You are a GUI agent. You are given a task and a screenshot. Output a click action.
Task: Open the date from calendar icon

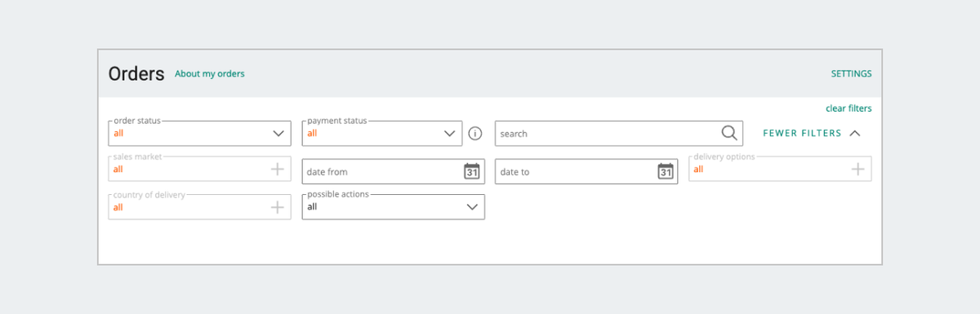471,171
